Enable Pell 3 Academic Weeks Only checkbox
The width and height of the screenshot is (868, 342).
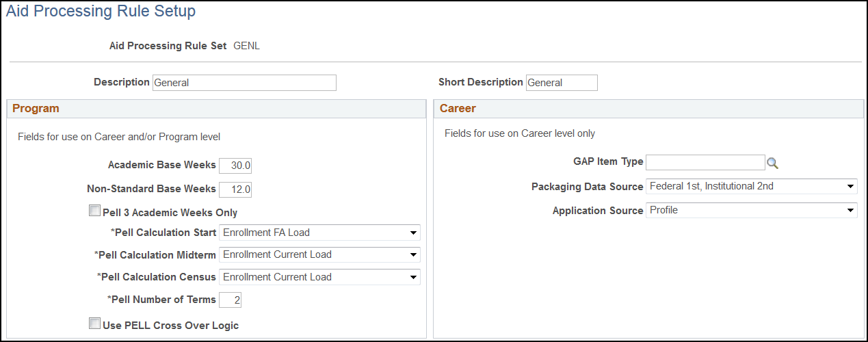pos(94,211)
